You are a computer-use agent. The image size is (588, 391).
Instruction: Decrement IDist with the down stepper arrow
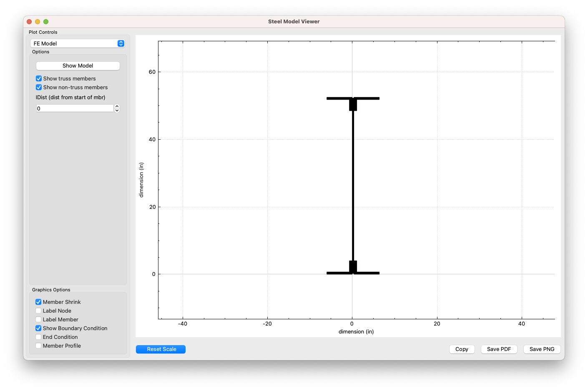pos(117,110)
